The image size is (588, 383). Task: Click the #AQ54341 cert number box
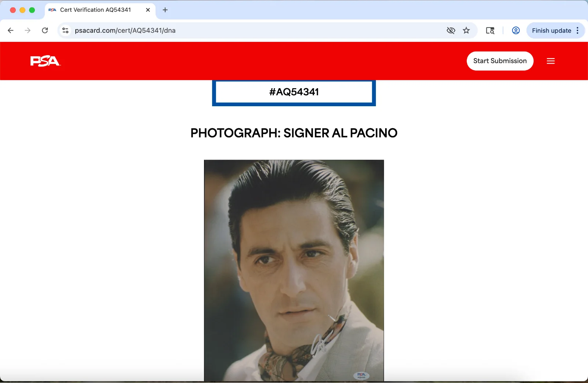pos(294,92)
